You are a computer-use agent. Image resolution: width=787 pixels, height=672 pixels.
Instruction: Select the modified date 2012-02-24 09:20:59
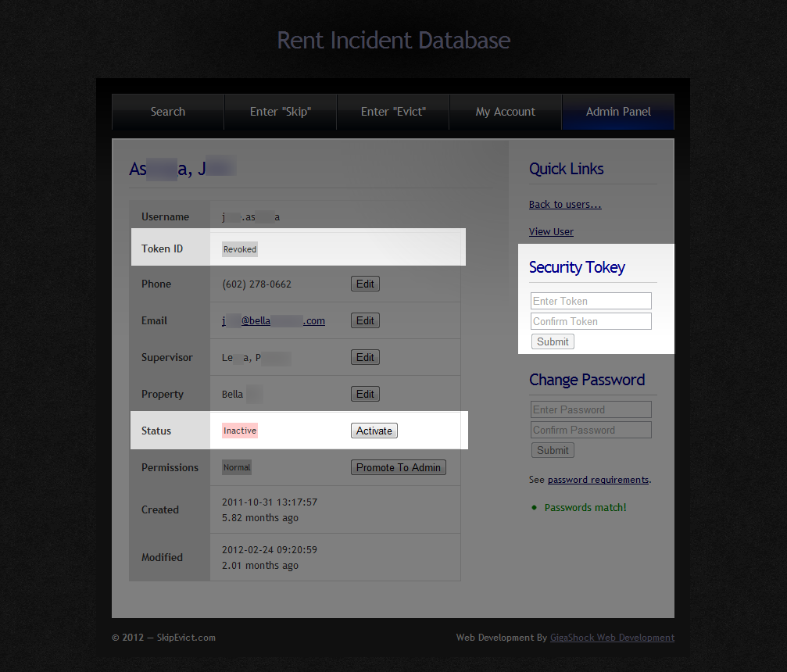point(270,549)
